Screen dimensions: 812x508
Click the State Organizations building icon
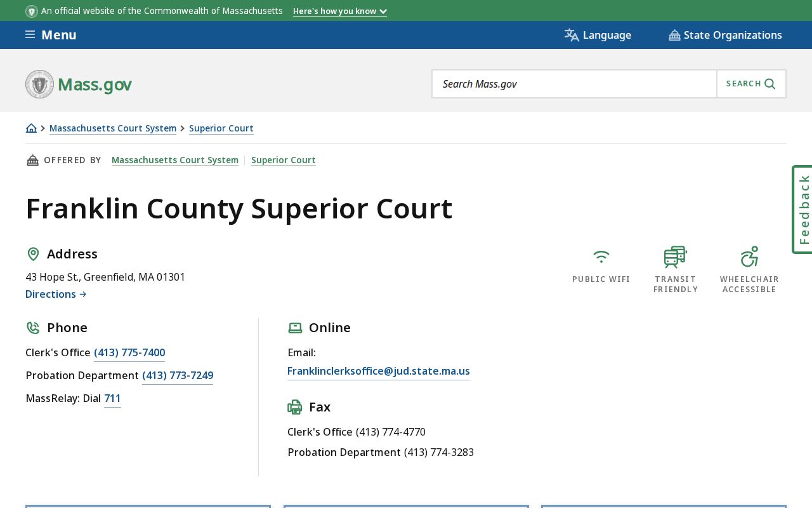(x=674, y=35)
